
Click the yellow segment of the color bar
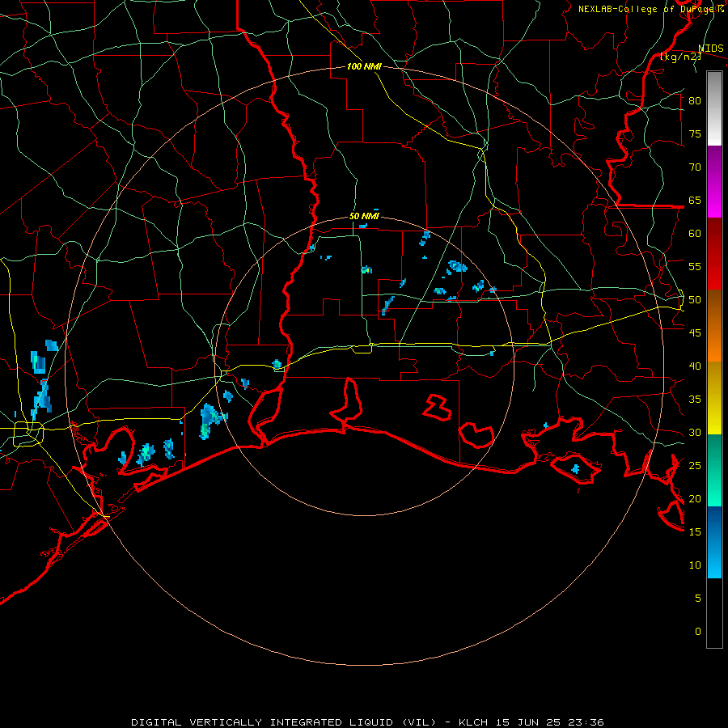point(714,398)
